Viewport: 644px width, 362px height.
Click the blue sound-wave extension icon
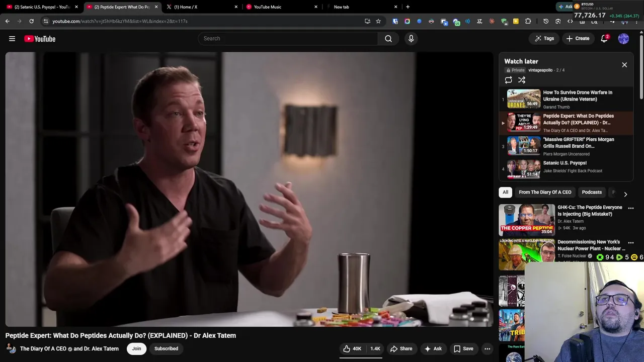(x=467, y=21)
